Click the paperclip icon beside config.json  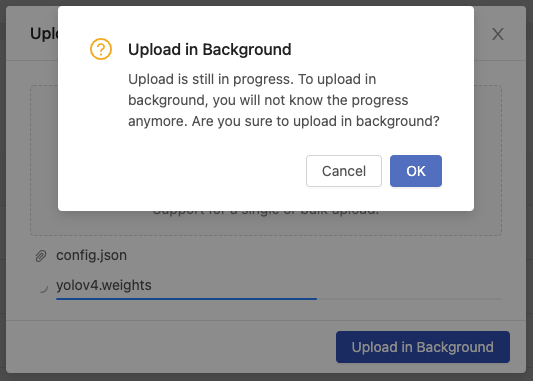point(41,256)
